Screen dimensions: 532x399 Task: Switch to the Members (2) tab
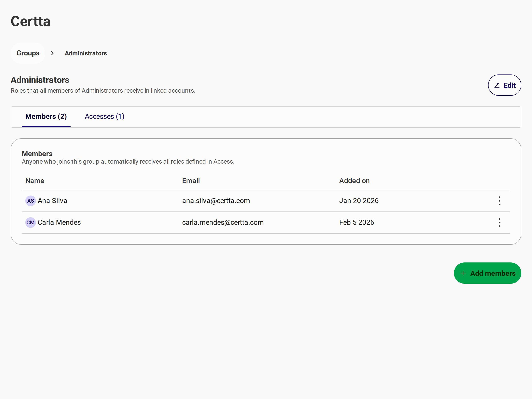46,117
